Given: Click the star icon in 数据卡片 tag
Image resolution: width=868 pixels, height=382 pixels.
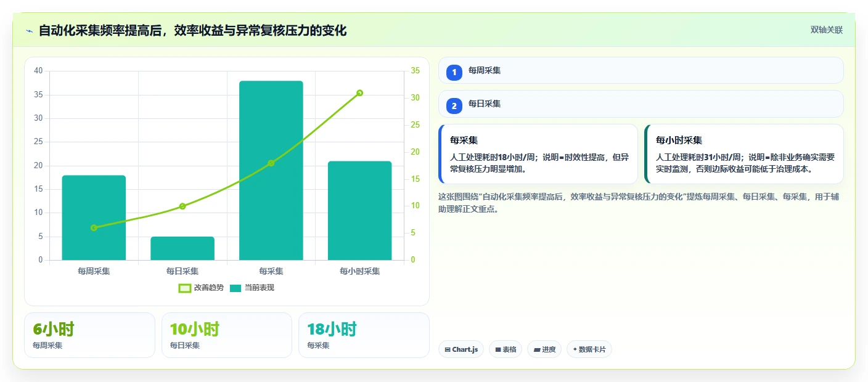Looking at the screenshot, I should 575,349.
